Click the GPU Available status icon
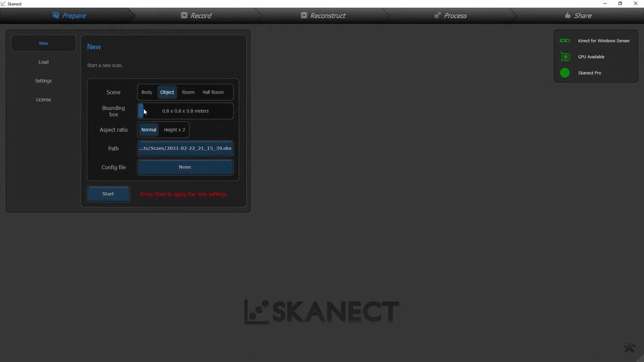Image resolution: width=644 pixels, height=362 pixels. coord(565,57)
